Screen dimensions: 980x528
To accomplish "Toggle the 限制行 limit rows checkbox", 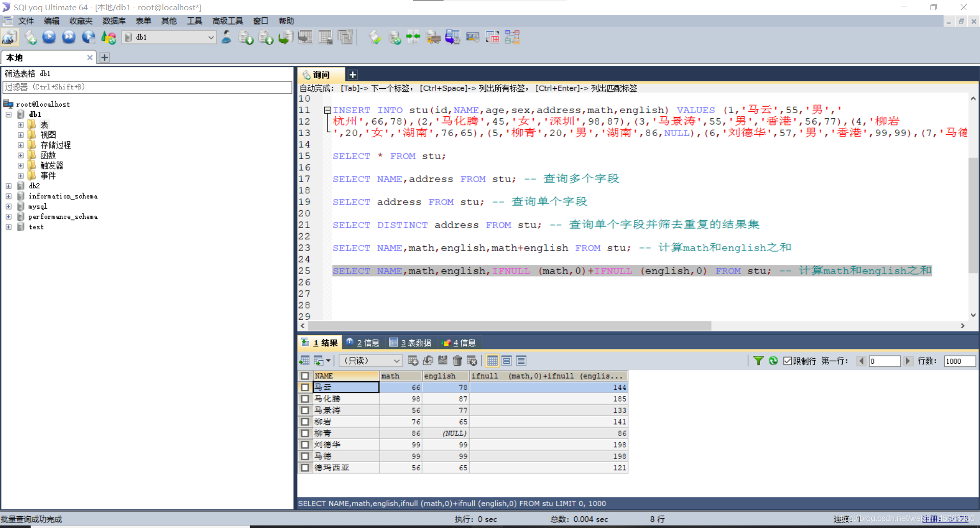I will (788, 361).
